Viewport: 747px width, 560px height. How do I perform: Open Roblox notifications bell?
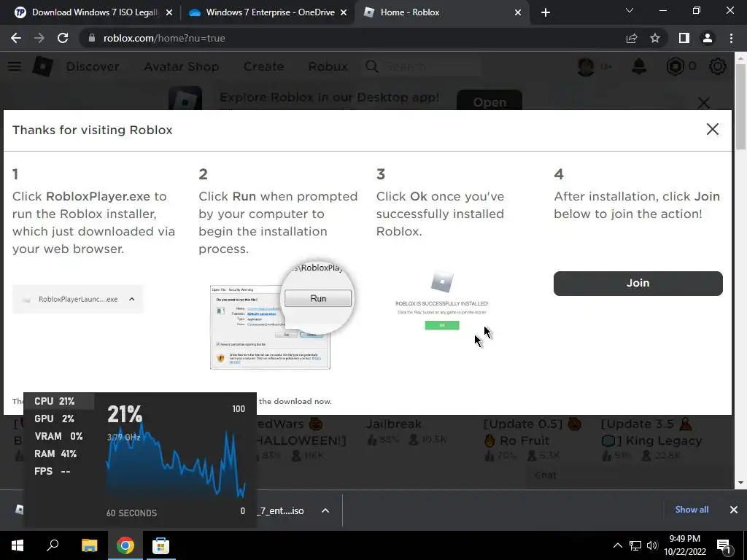pyautogui.click(x=639, y=66)
